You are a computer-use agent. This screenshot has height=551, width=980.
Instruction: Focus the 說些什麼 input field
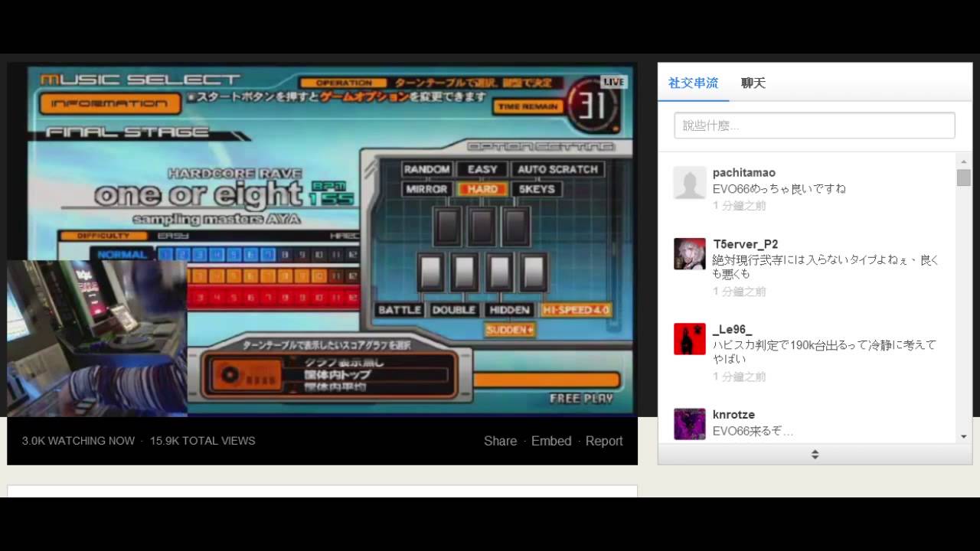(x=815, y=126)
